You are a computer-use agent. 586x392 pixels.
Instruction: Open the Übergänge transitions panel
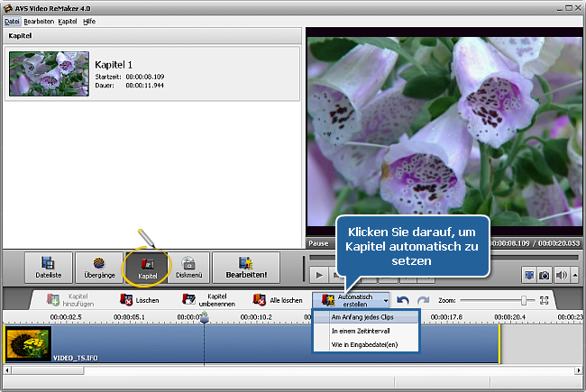pos(99,268)
